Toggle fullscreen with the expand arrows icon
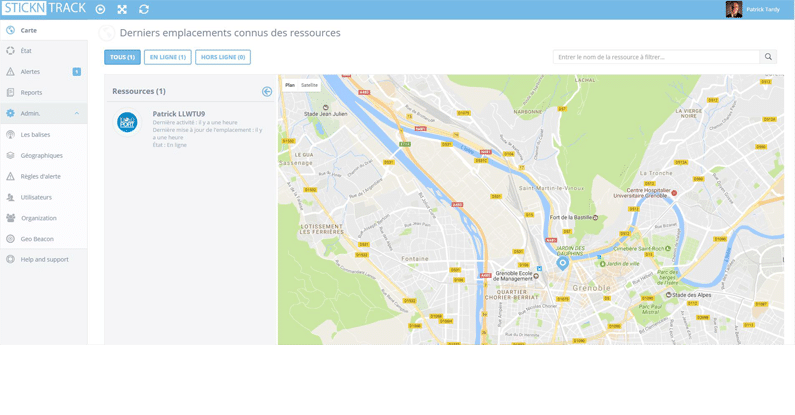Screen dimensions: 795x415 pos(122,9)
